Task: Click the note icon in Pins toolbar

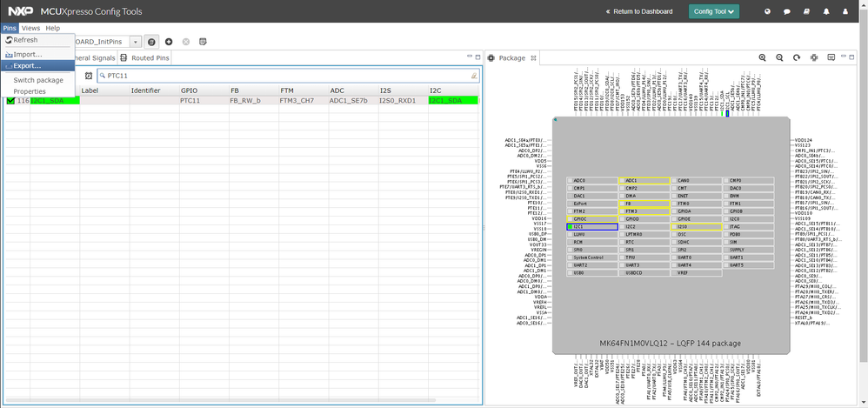Action: [203, 42]
